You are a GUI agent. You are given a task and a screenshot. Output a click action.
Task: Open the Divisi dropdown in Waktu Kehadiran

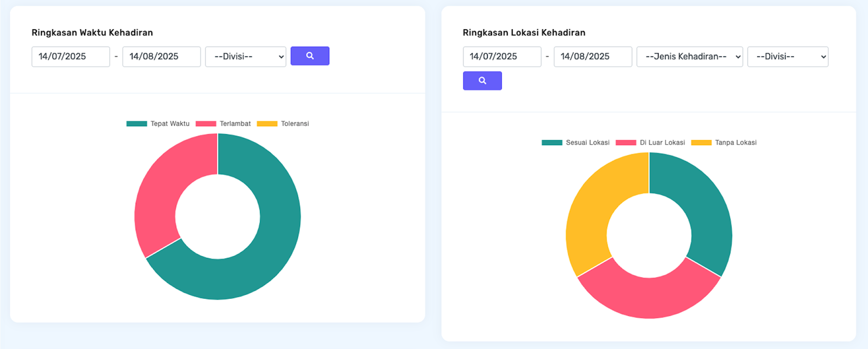point(245,56)
